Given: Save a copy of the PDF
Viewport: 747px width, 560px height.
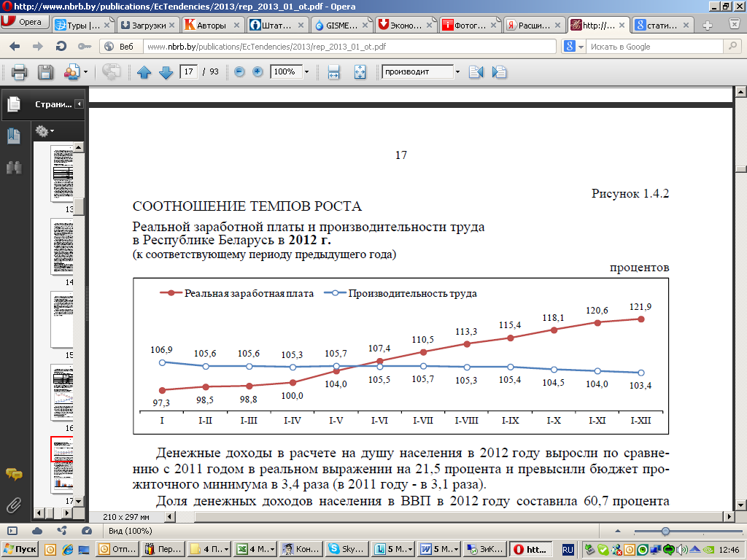Looking at the screenshot, I should [x=45, y=72].
